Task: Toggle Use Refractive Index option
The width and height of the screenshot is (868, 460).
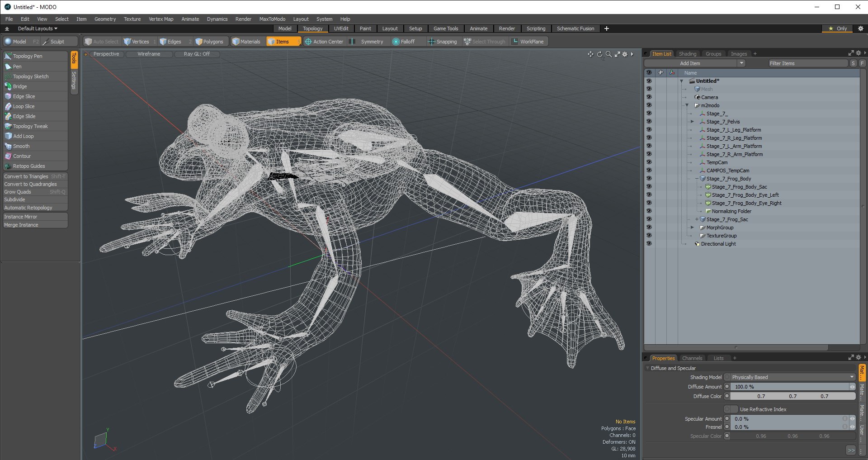Action: (731, 409)
